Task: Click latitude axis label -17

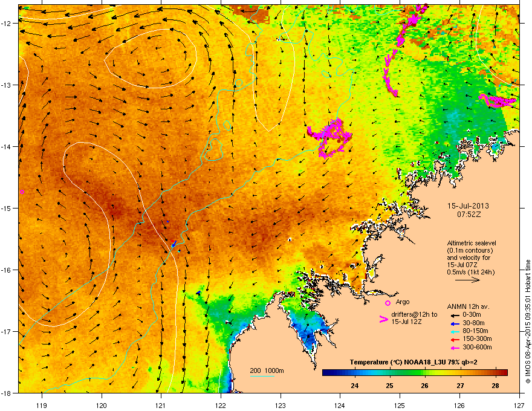Action: pyautogui.click(x=6, y=331)
